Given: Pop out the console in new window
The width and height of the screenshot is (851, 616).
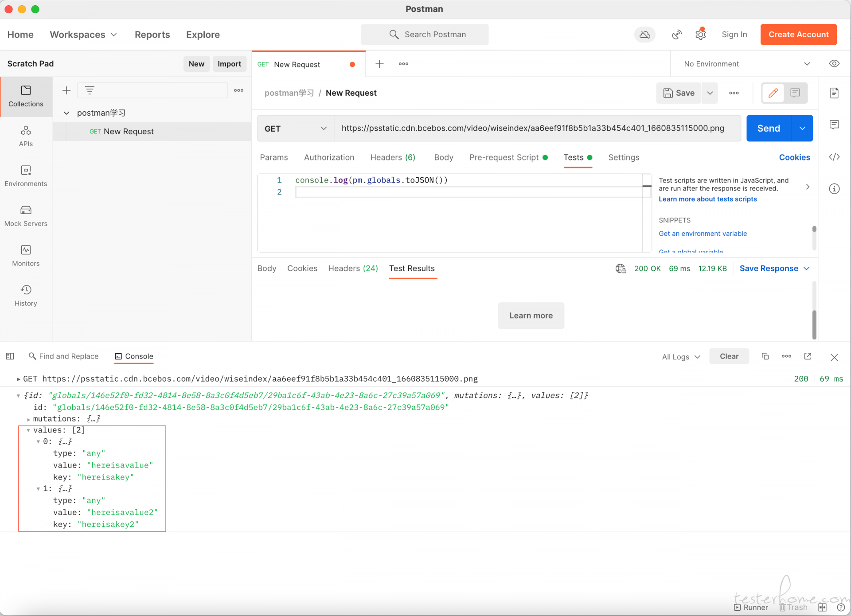Looking at the screenshot, I should point(808,356).
